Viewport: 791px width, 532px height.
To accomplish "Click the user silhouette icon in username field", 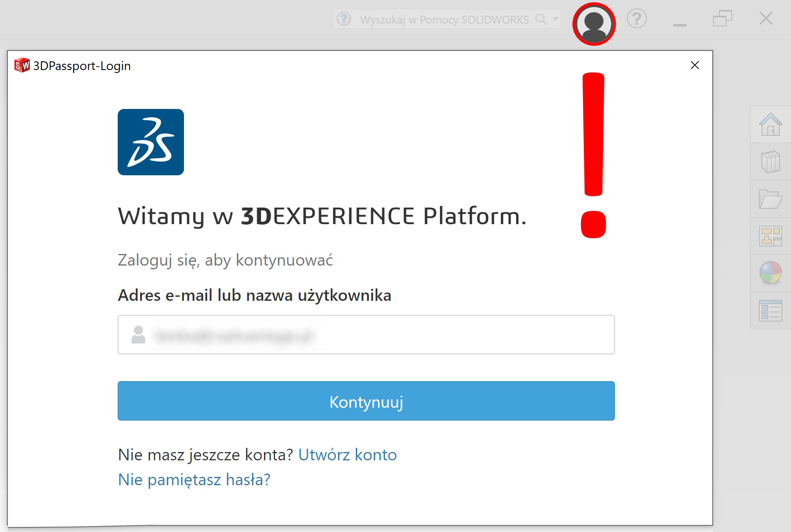I will (138, 334).
